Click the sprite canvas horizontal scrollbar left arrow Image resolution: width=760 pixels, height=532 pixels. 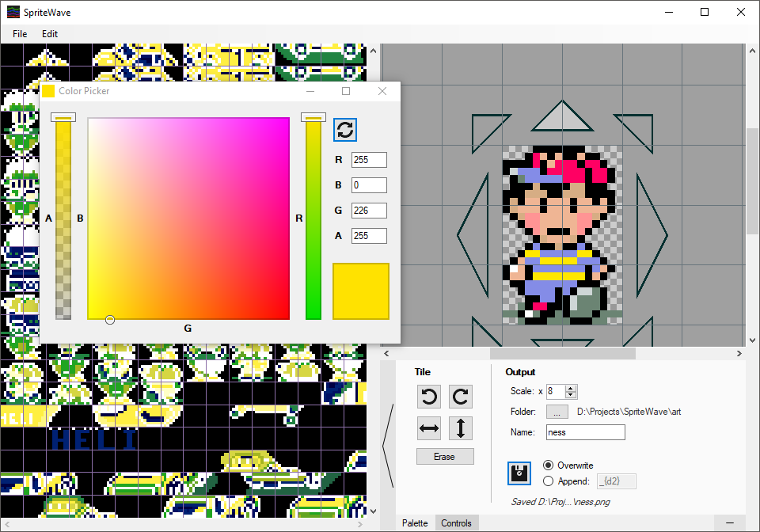(386, 354)
